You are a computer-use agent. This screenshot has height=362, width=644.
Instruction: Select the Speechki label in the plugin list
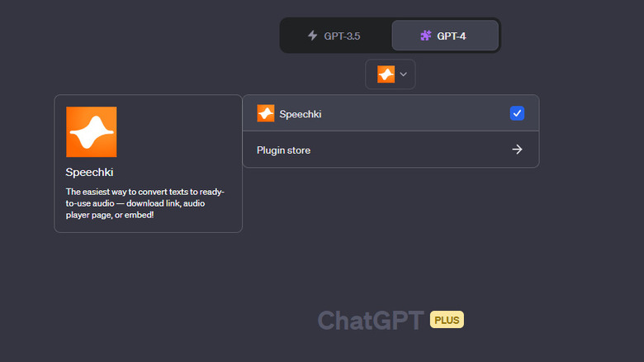click(x=301, y=114)
